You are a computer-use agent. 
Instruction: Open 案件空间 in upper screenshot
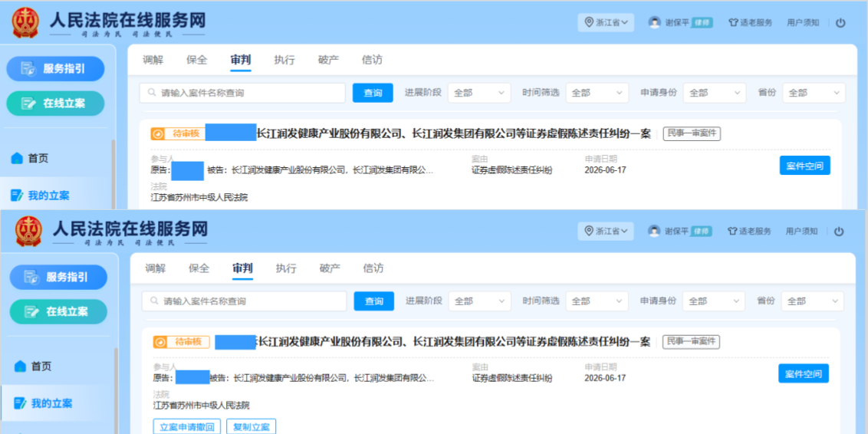(805, 166)
